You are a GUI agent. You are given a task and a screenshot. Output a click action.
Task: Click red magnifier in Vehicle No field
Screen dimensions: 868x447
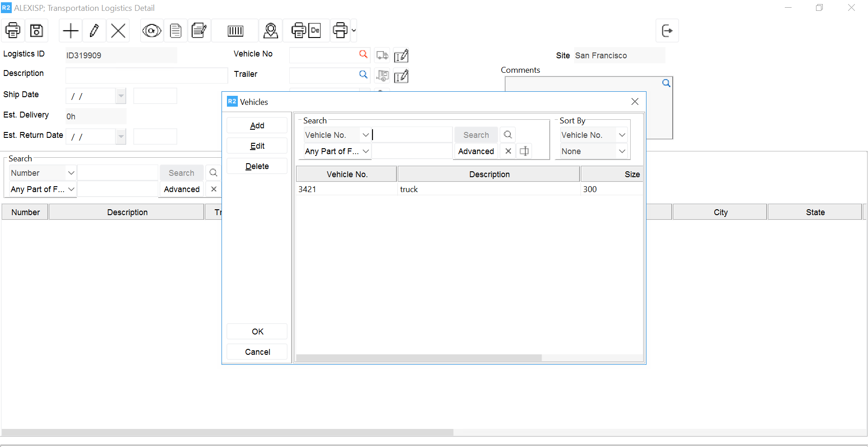[x=363, y=54]
